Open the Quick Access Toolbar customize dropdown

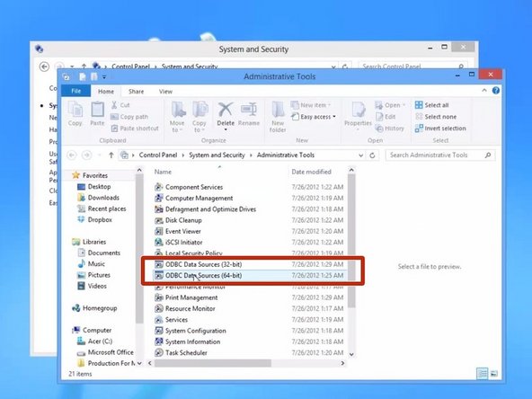[x=104, y=77]
